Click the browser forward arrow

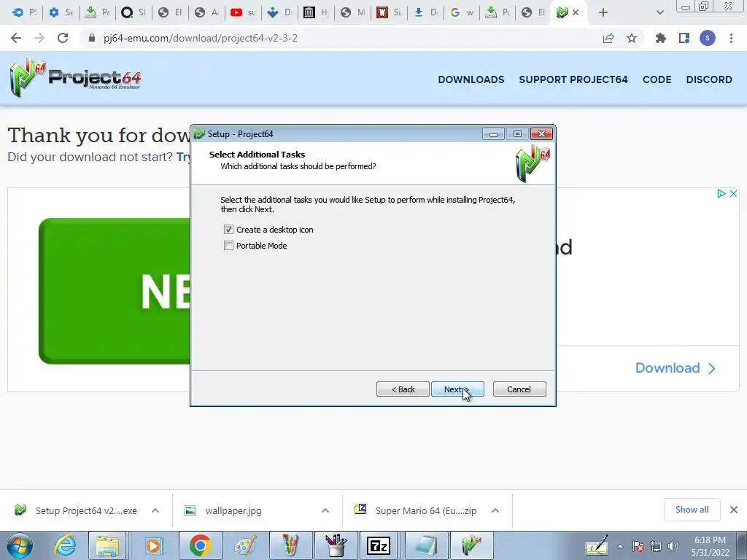click(x=39, y=38)
